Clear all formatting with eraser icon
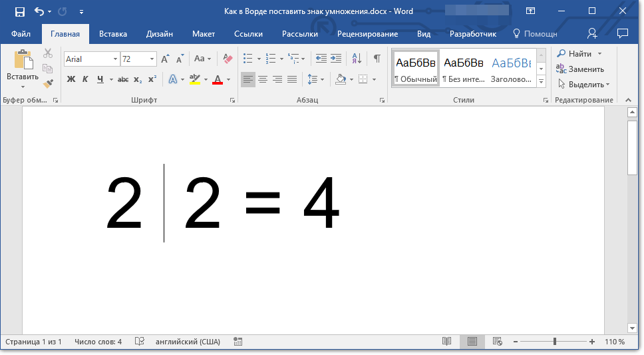 (228, 59)
